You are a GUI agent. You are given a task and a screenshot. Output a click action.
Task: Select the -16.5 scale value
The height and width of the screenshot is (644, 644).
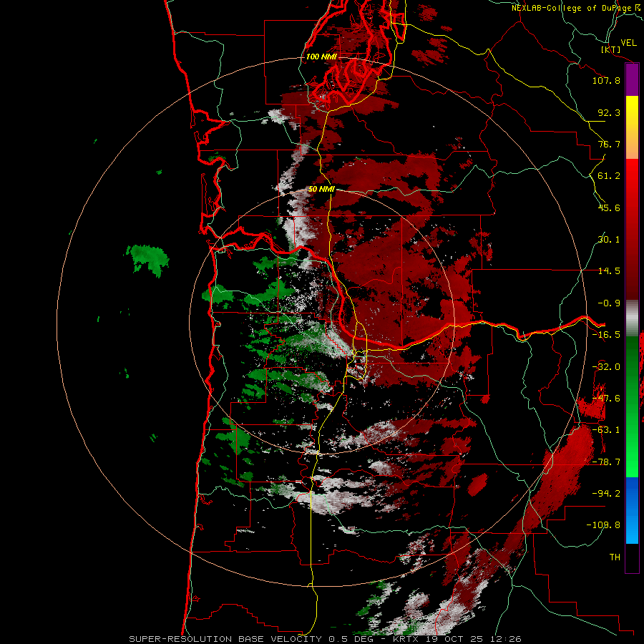606,335
